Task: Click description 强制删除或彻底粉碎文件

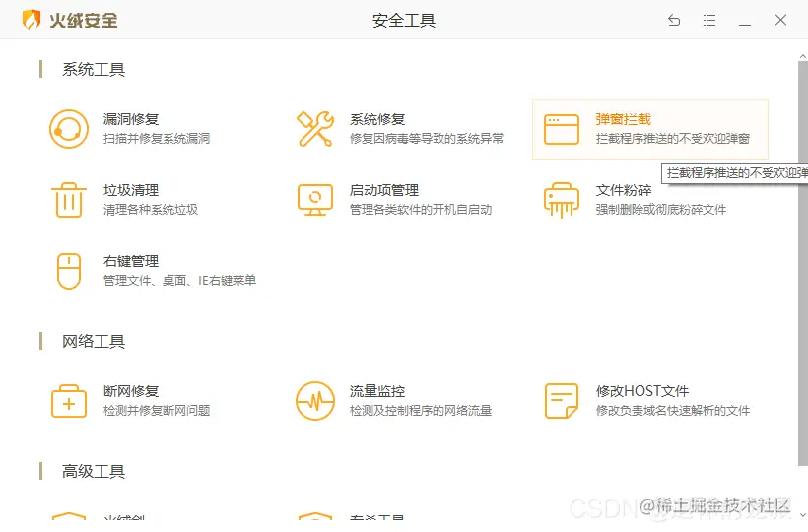Action: [660, 210]
